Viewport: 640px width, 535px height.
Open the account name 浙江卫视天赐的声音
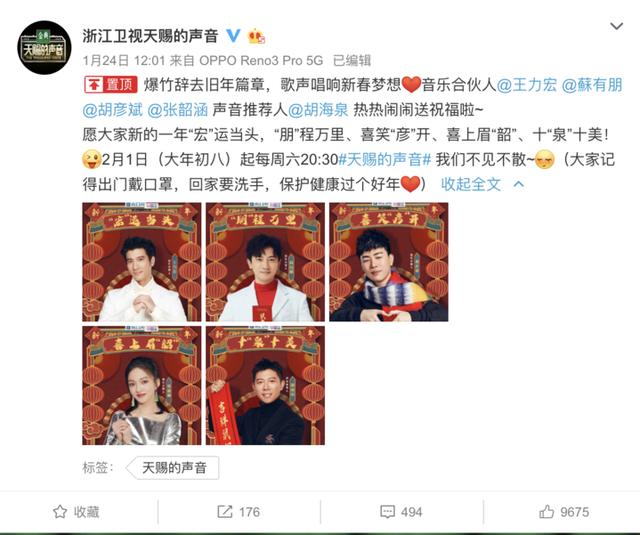point(150,36)
